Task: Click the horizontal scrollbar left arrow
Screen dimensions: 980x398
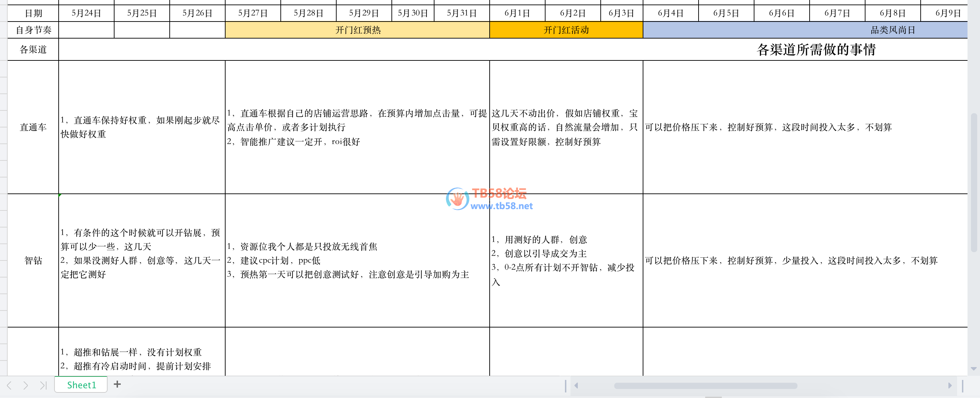Action: click(577, 385)
